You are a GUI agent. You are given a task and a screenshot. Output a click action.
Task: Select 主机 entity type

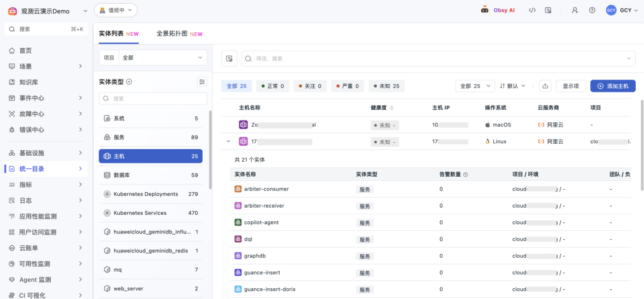point(151,156)
